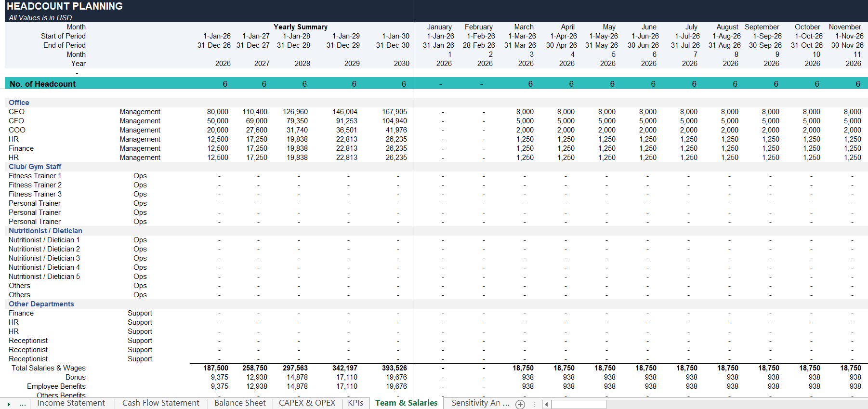Select Nutritionist / Dietician 1 row label

pyautogui.click(x=44, y=240)
